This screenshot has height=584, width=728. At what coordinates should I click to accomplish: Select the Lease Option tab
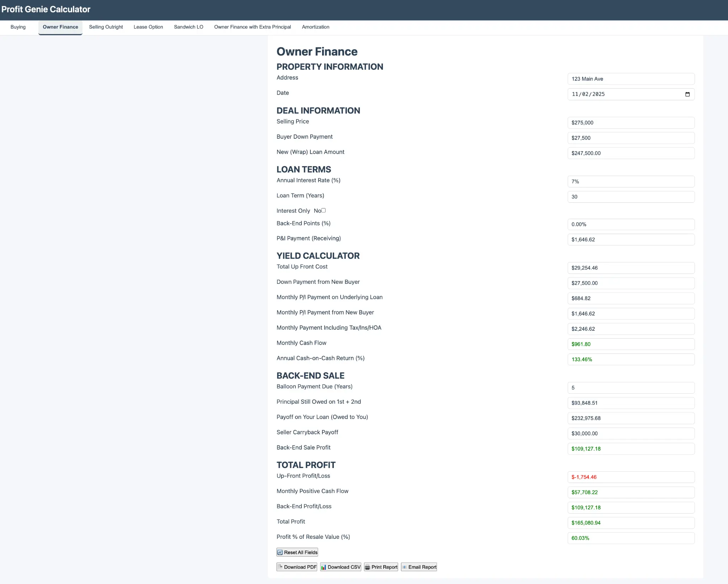148,27
